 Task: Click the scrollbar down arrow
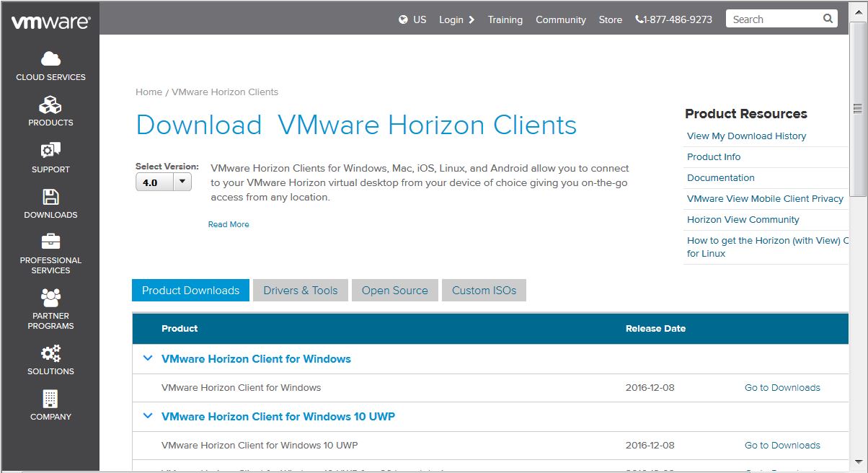857,461
